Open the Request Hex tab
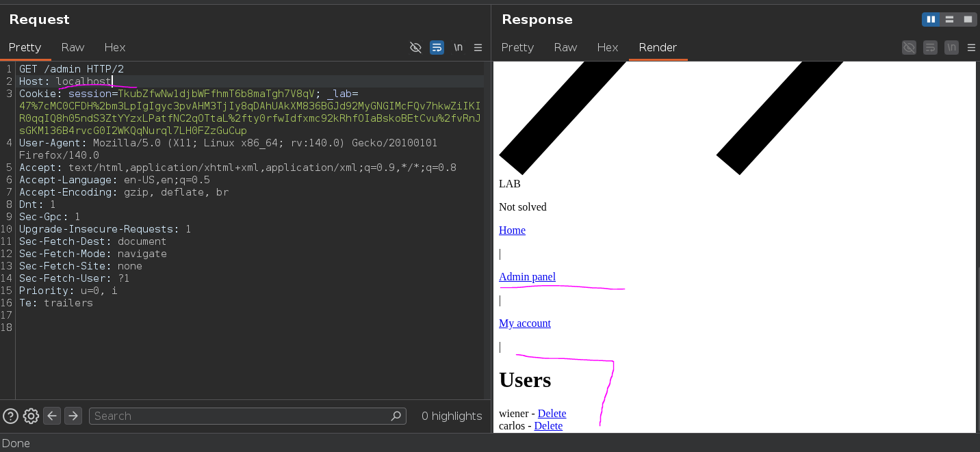 (115, 47)
